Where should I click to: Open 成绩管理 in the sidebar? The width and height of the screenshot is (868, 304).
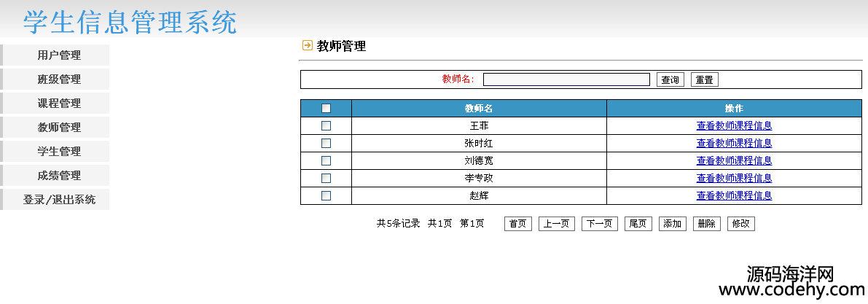coord(59,176)
